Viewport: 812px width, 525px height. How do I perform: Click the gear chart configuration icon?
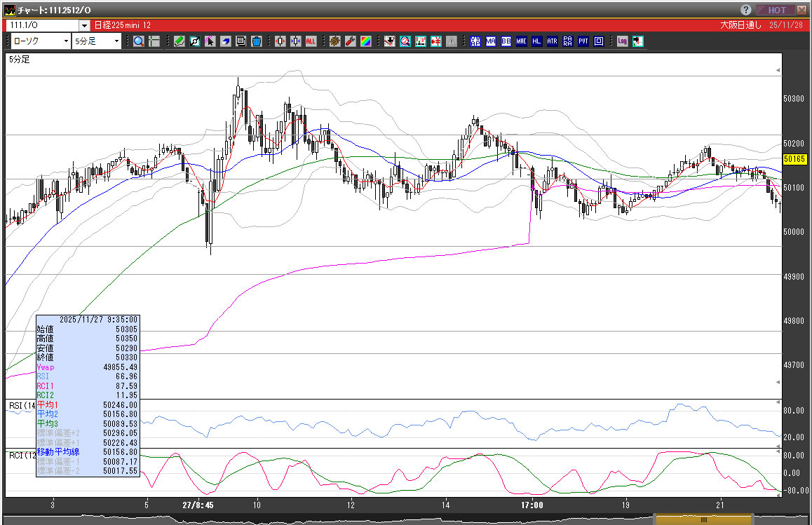[x=335, y=41]
